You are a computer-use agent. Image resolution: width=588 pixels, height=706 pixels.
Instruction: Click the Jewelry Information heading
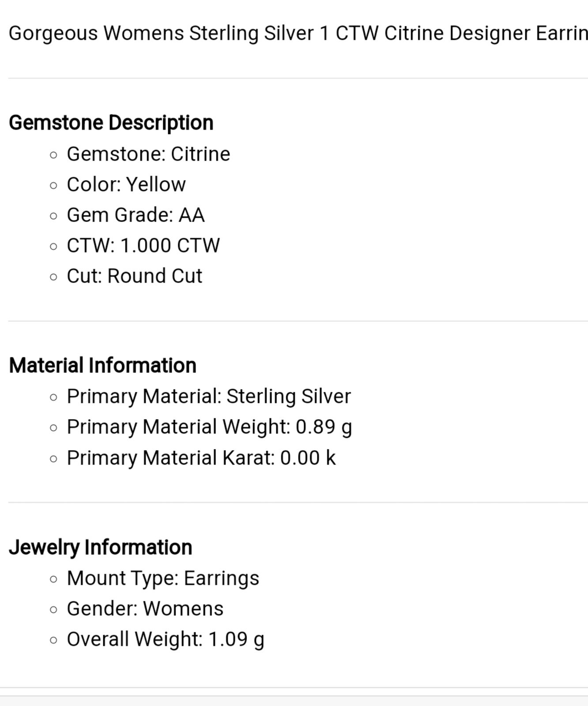point(101,548)
